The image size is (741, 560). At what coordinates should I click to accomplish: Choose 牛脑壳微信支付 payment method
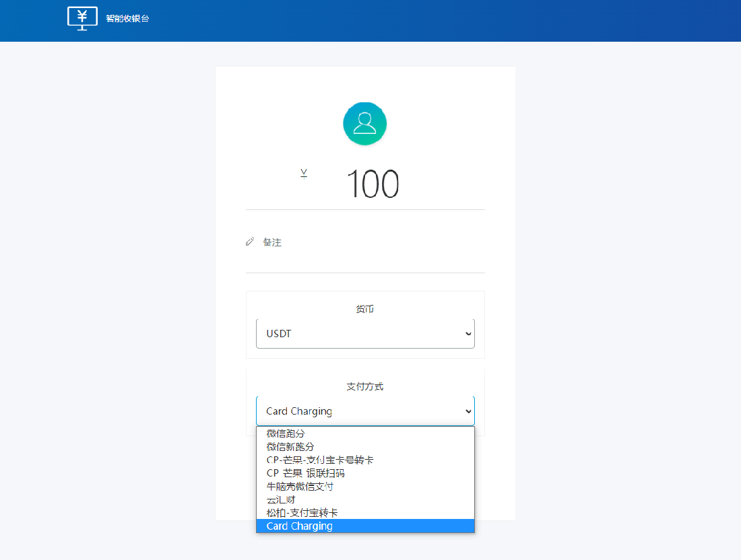click(x=300, y=486)
